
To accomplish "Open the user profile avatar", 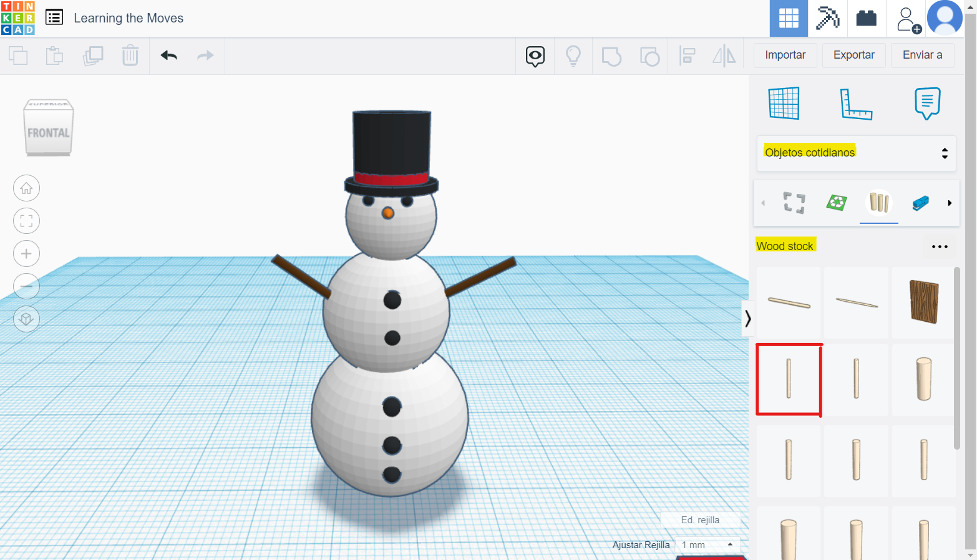I will point(945,18).
